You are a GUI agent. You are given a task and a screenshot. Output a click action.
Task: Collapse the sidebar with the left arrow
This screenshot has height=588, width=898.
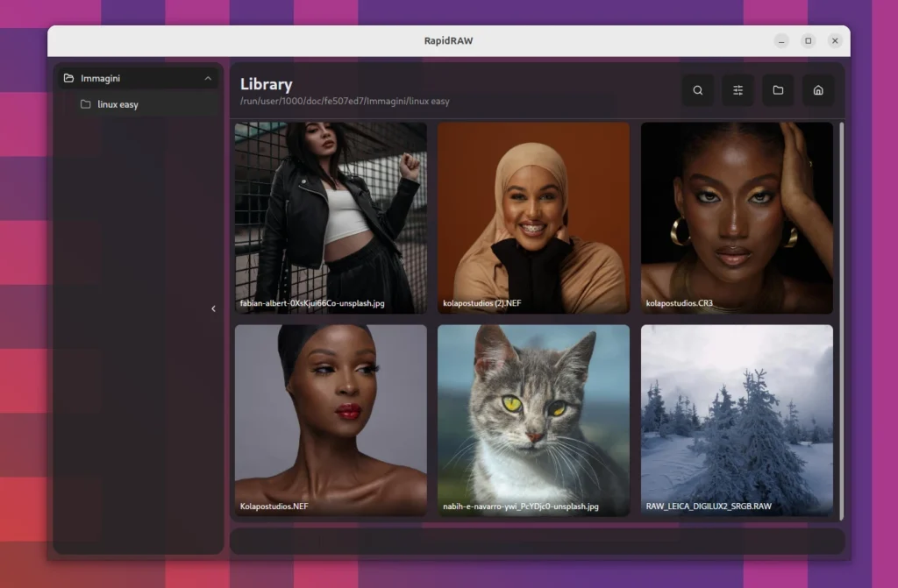pyautogui.click(x=213, y=308)
